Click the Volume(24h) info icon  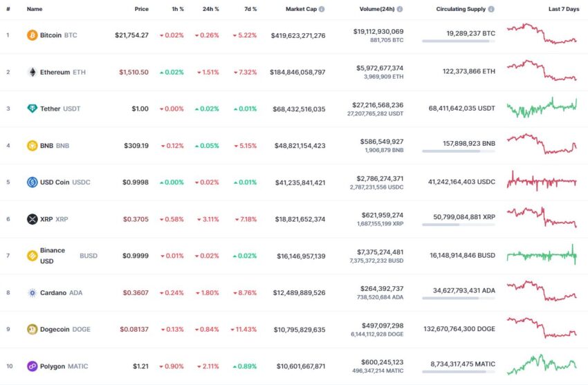click(400, 10)
